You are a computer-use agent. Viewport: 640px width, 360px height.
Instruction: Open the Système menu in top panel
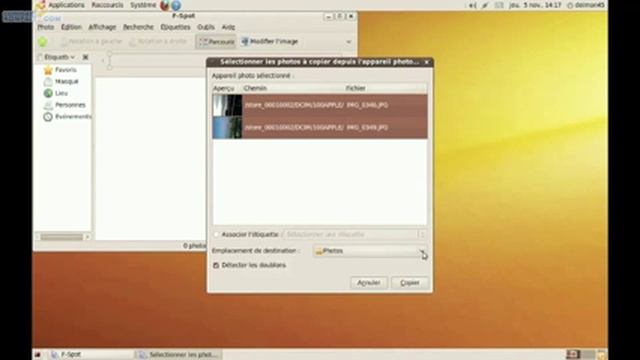pyautogui.click(x=143, y=5)
